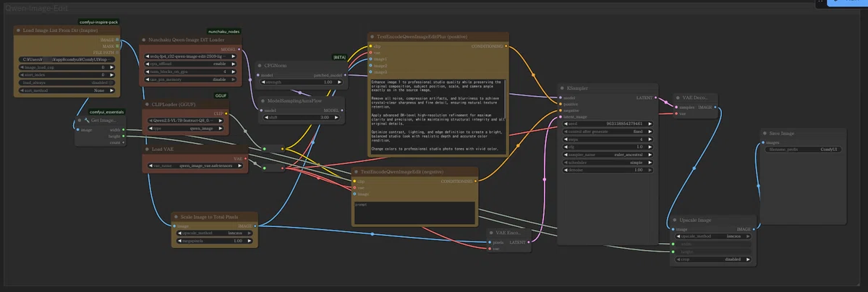
Task: Collapse the negative TextEncodeQwenImageEdit node dot
Action: point(357,172)
